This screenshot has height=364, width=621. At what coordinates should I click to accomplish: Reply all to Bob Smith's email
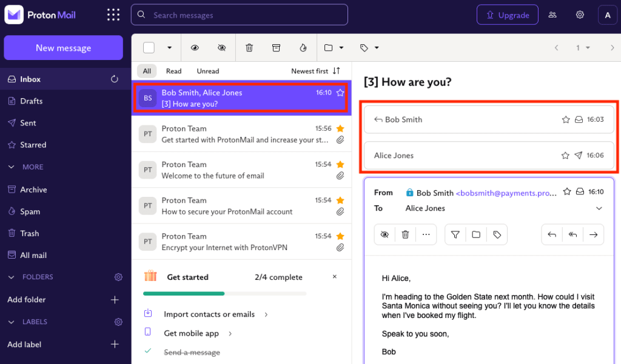pyautogui.click(x=572, y=234)
